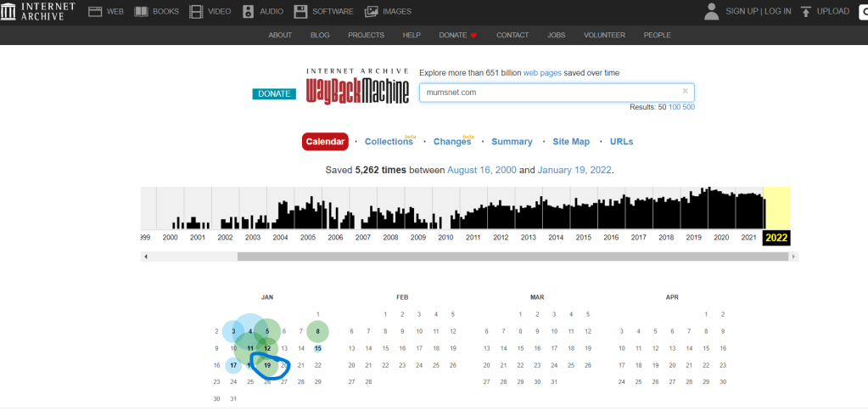Clear the search field with X

(x=685, y=91)
